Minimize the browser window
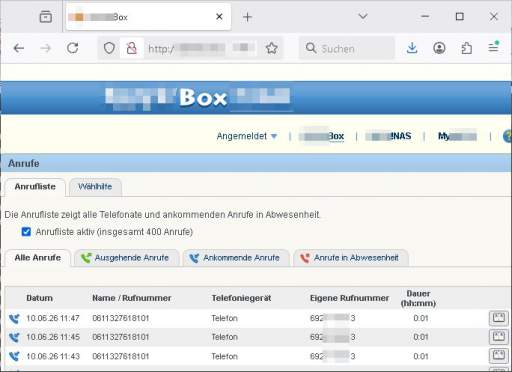This screenshot has width=512, height=372. point(425,16)
